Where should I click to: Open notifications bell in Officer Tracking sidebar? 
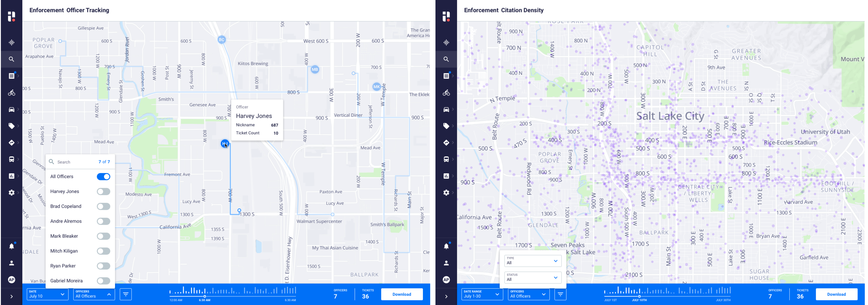tap(11, 246)
